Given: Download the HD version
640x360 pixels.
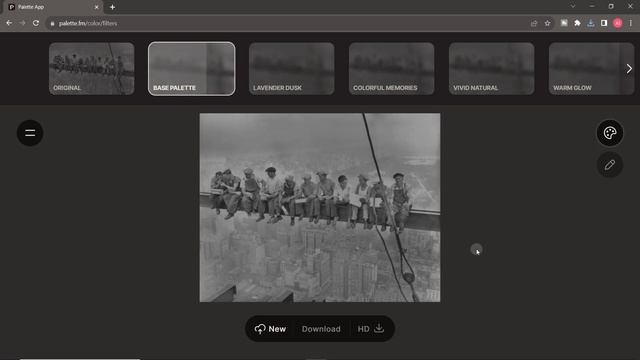Looking at the screenshot, I should tap(371, 329).
